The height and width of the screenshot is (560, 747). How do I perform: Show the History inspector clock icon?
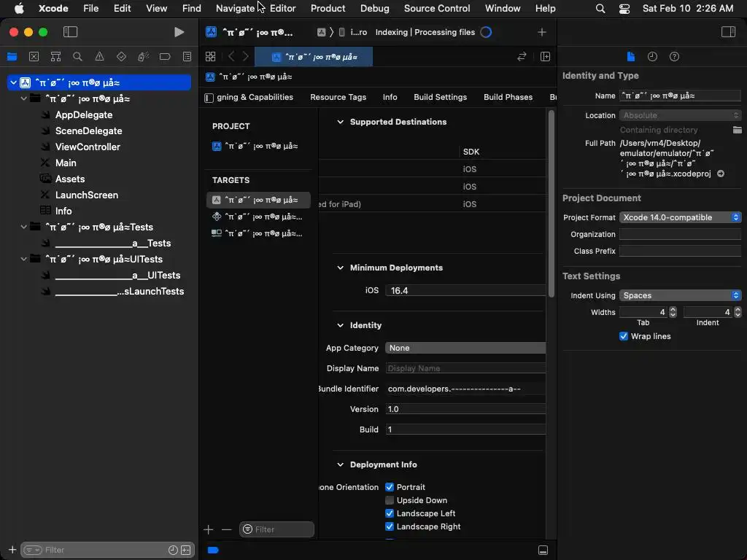[x=653, y=57]
